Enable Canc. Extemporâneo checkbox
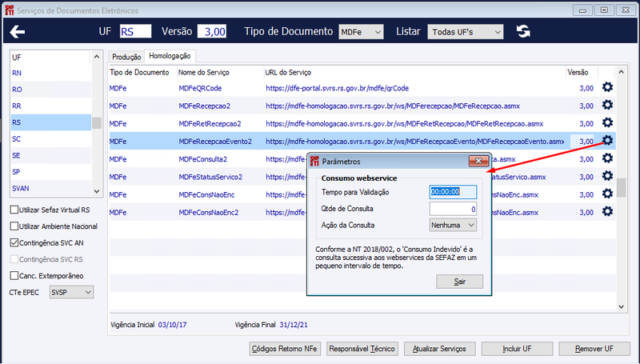The width and height of the screenshot is (640, 364). tap(14, 276)
